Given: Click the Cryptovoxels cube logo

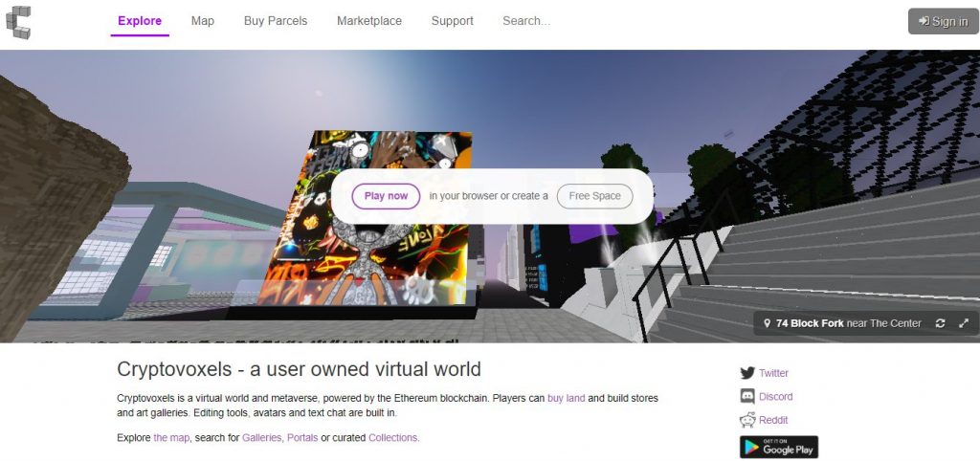Looking at the screenshot, I should pyautogui.click(x=19, y=23).
